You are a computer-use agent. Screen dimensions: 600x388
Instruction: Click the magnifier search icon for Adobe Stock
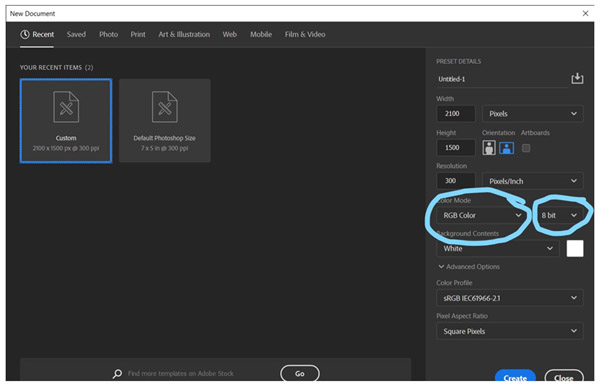pyautogui.click(x=117, y=373)
